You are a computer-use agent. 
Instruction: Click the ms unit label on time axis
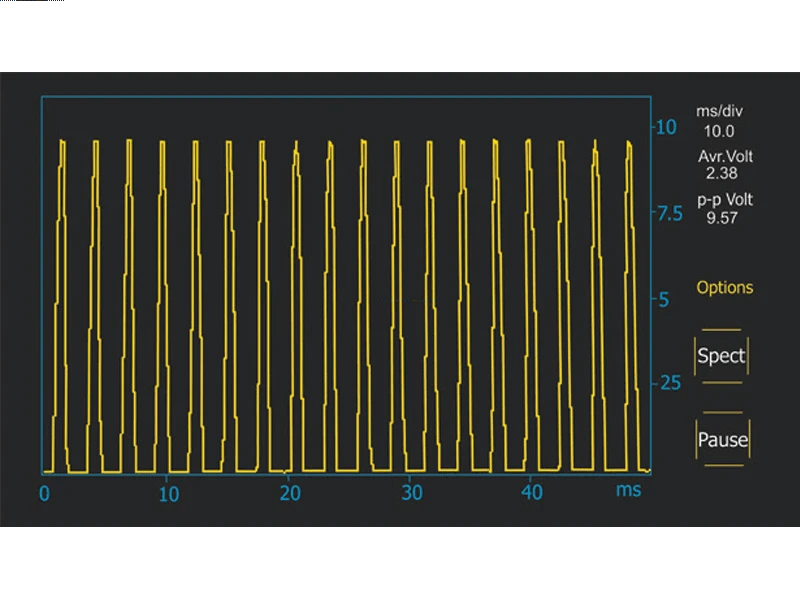[629, 490]
